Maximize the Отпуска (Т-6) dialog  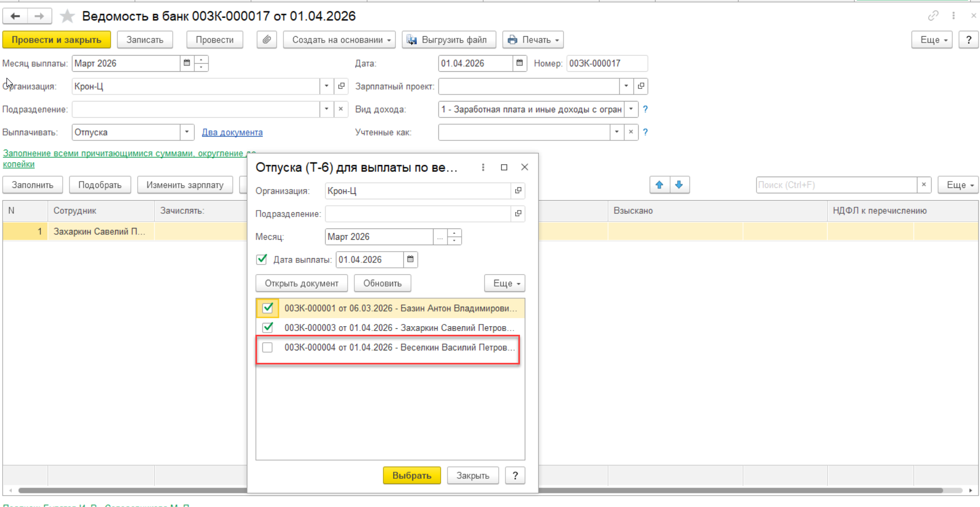(x=504, y=167)
